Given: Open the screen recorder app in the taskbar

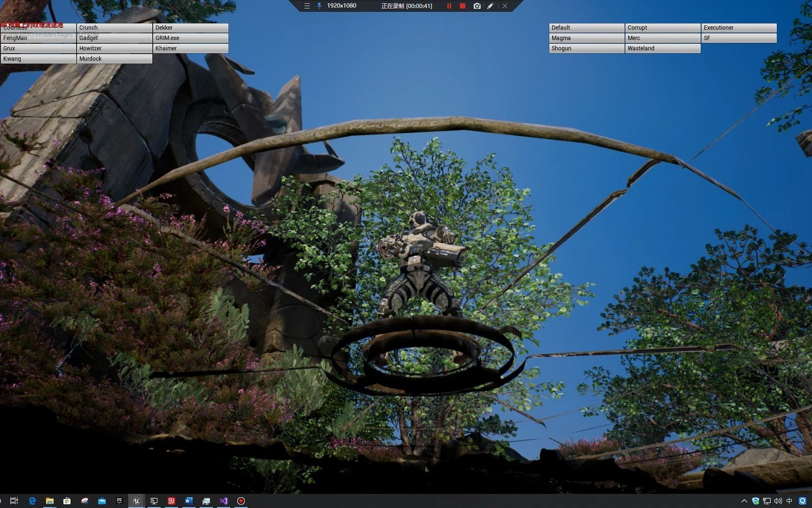Looking at the screenshot, I should coord(241,501).
